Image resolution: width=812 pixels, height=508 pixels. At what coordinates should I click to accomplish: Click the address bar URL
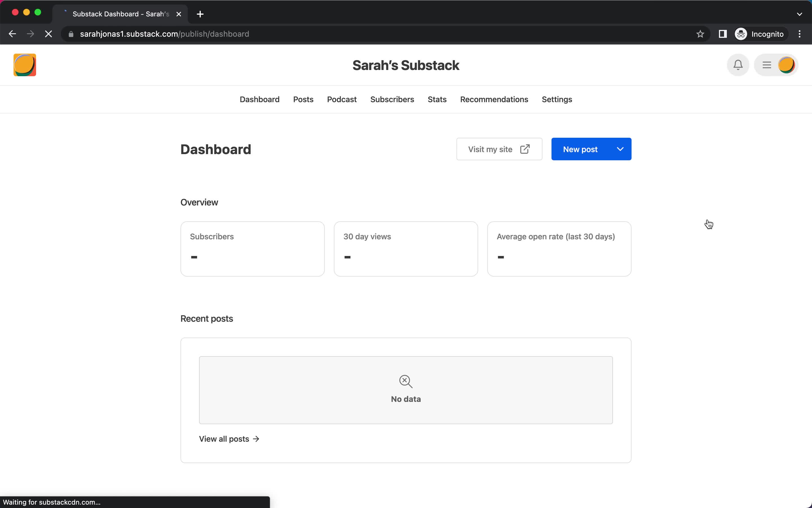pos(164,34)
